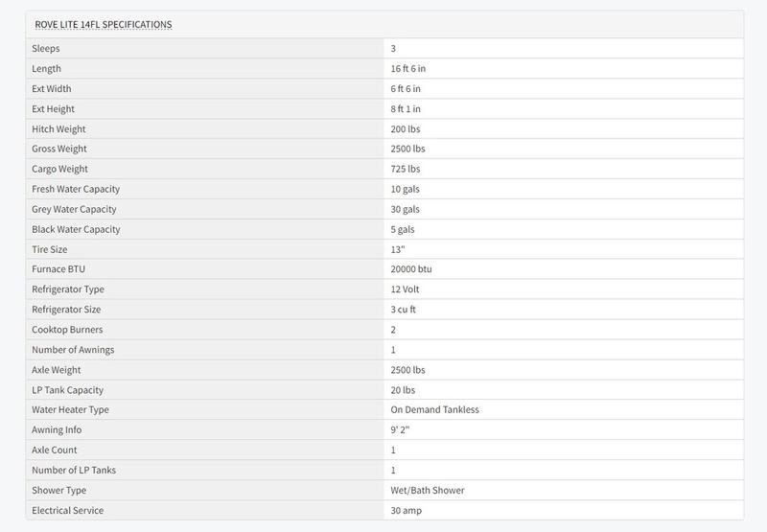The image size is (767, 532).
Task: Select the tire size value 13"
Action: pyautogui.click(x=398, y=249)
